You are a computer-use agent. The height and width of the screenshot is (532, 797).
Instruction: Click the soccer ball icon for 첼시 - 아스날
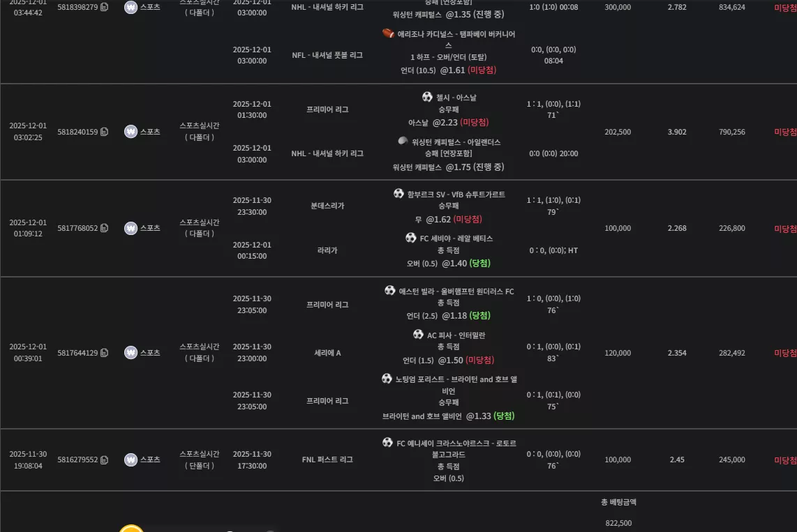click(x=427, y=97)
